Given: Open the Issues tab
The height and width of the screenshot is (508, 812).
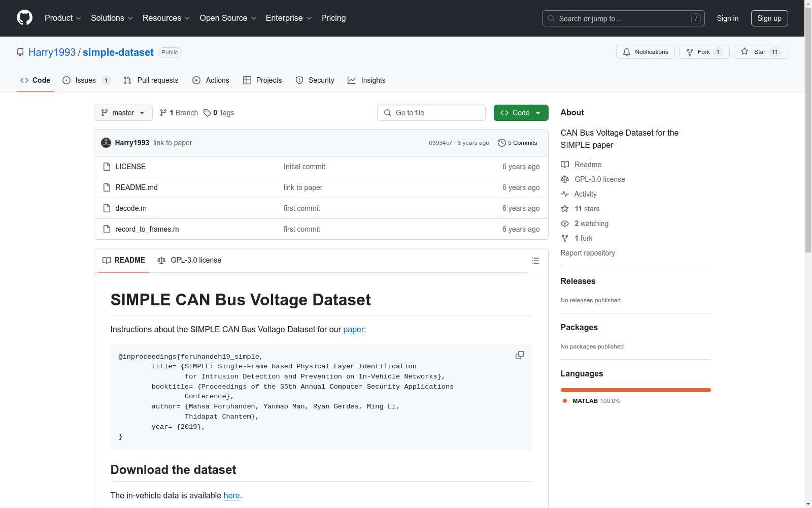Looking at the screenshot, I should click(86, 80).
